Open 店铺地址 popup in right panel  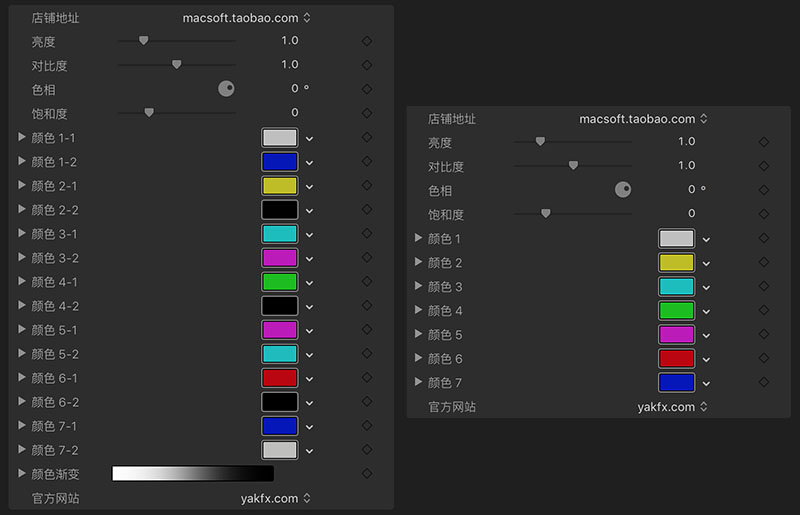tap(643, 119)
